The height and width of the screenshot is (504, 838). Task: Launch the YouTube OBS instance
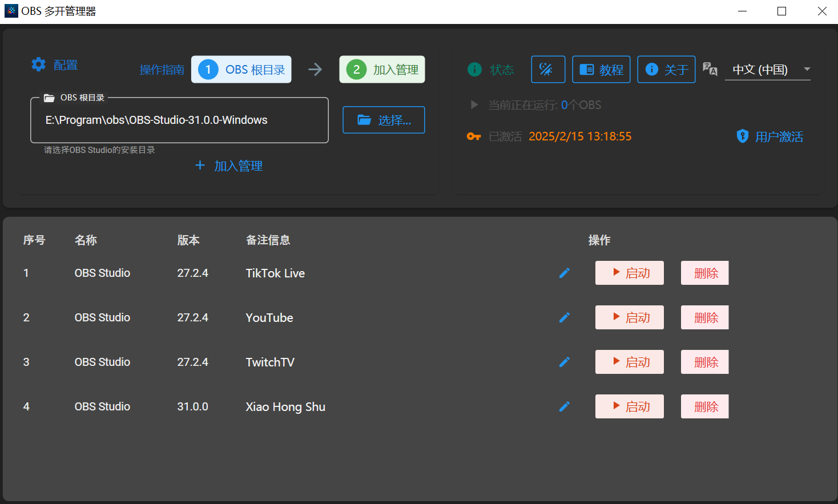(x=630, y=317)
